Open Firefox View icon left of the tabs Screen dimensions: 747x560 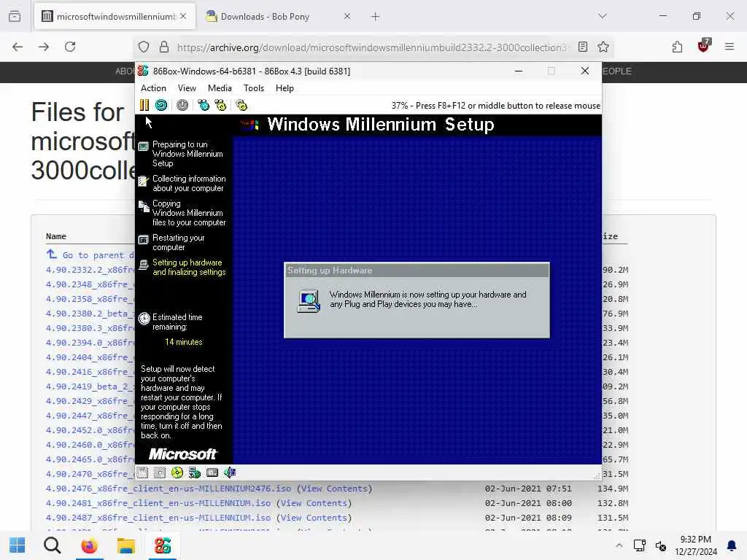coord(15,17)
